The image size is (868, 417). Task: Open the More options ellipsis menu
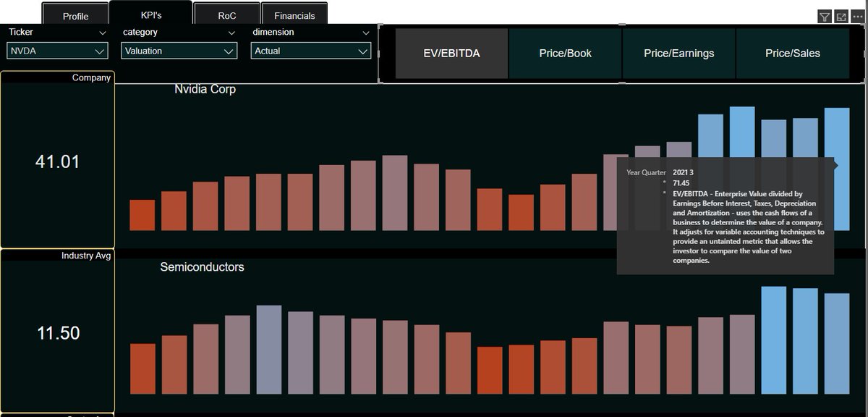coord(858,17)
